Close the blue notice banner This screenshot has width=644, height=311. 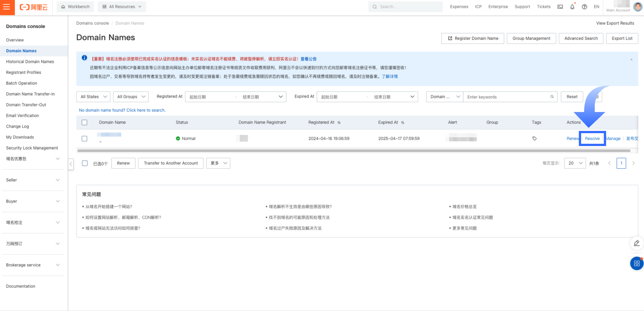(631, 59)
